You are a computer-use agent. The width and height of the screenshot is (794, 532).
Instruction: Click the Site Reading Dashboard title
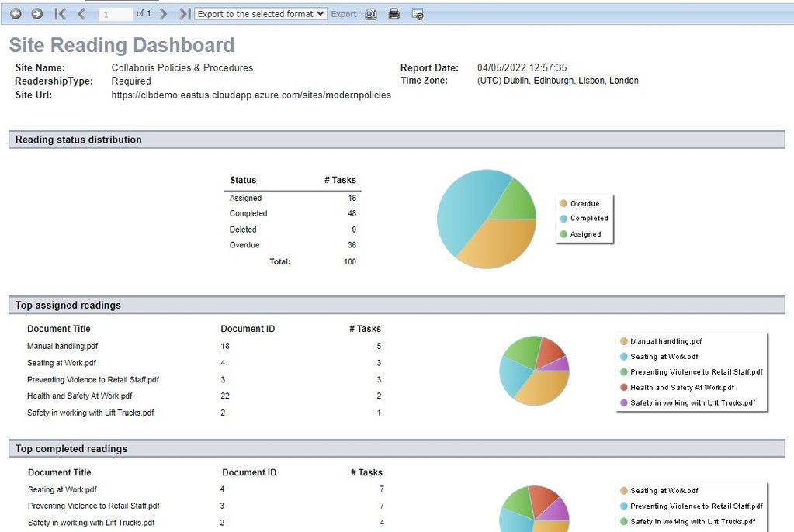[x=121, y=45]
